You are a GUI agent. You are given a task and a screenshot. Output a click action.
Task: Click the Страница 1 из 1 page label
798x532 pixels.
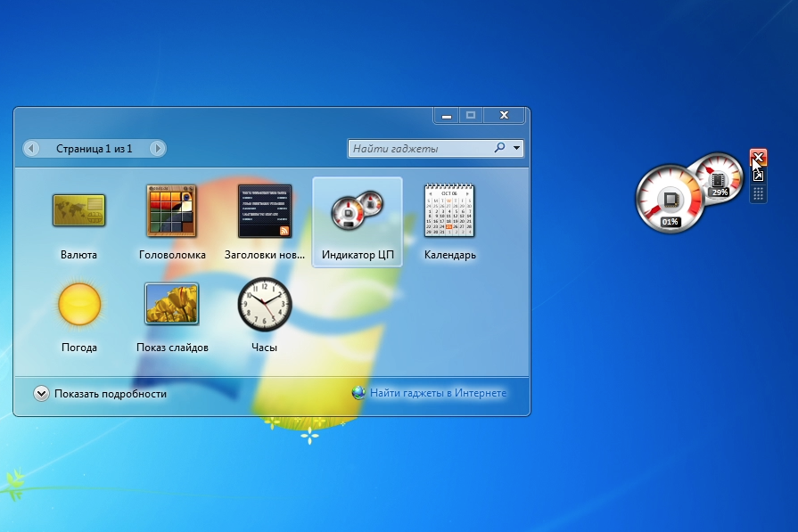pos(95,149)
